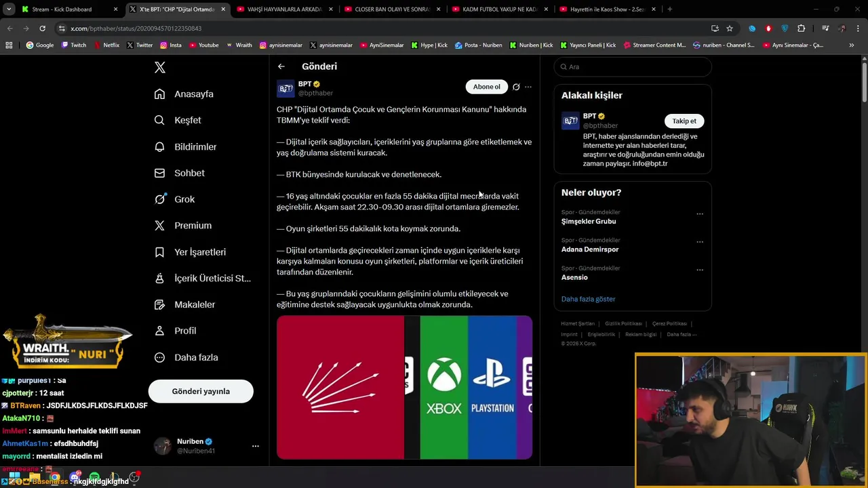Click Takip et button for BPT
Image resolution: width=868 pixels, height=488 pixels.
pyautogui.click(x=684, y=121)
